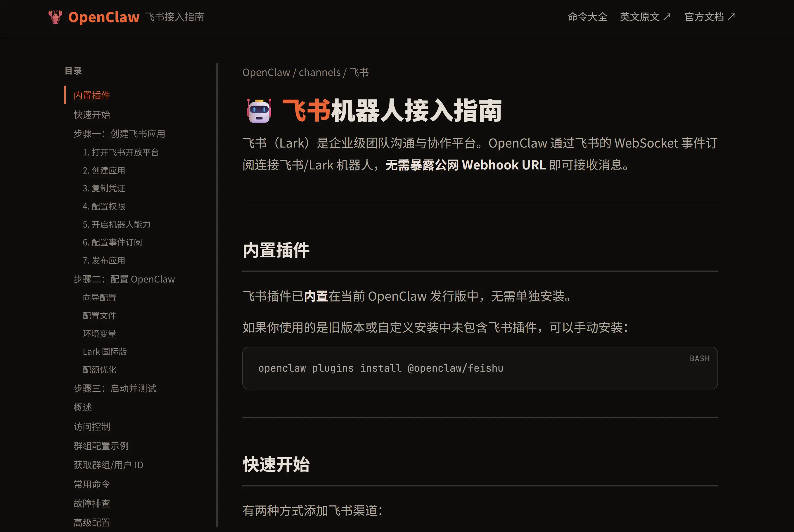
Task: Jump to the Lark 国际版 entry
Action: (x=105, y=351)
